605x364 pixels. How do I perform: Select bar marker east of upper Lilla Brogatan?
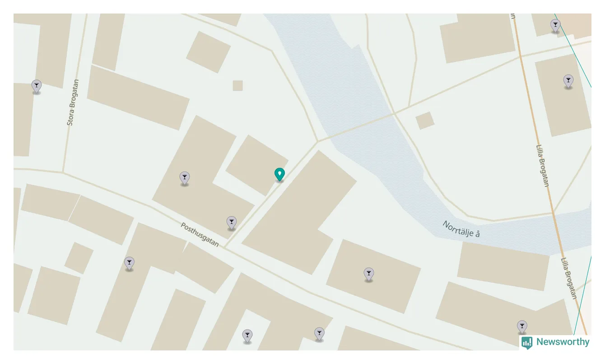pos(568,81)
